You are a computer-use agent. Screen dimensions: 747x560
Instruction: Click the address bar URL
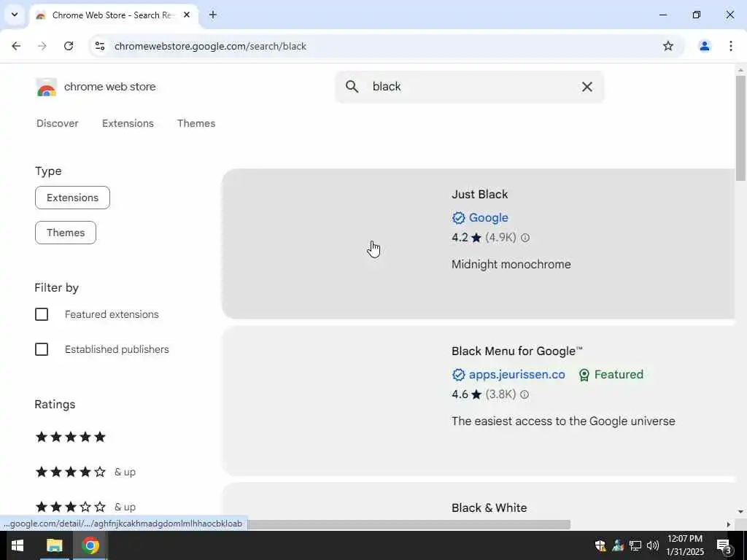[210, 46]
